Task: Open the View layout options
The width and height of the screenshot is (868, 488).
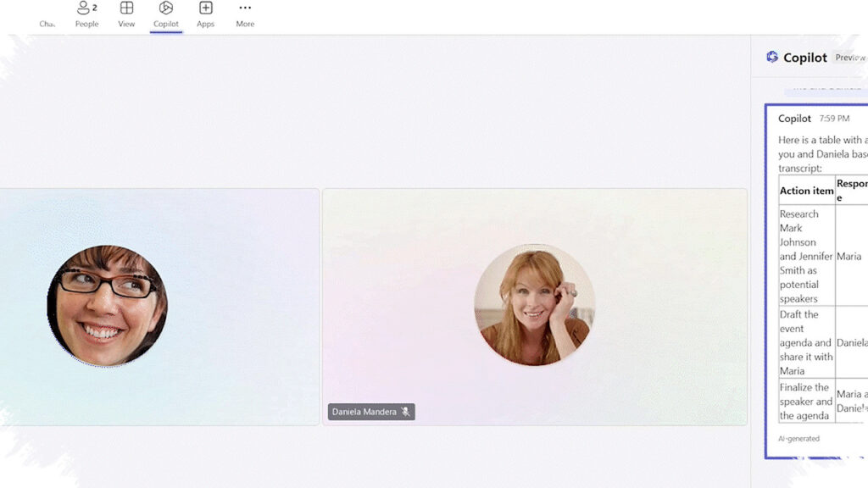Action: [126, 15]
